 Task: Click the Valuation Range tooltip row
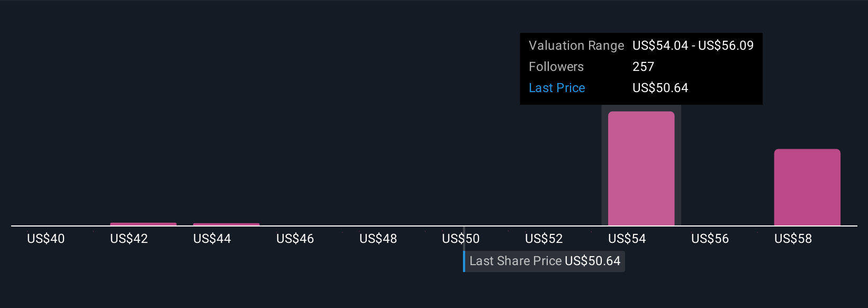[x=641, y=46]
